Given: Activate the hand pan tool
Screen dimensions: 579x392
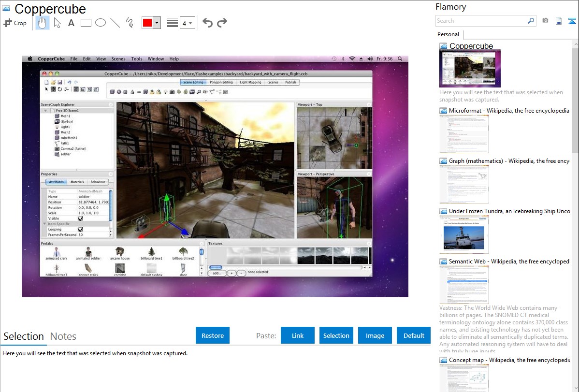Looking at the screenshot, I should coord(42,23).
